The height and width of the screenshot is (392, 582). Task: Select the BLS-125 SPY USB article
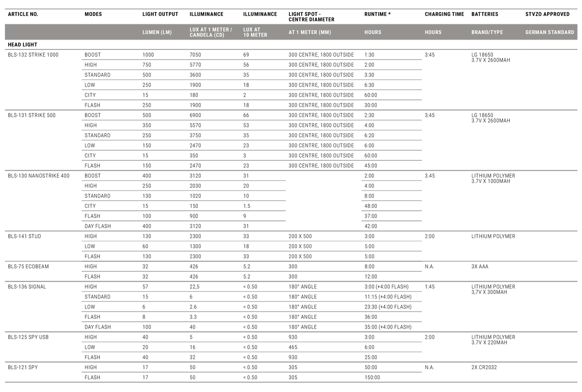point(28,337)
